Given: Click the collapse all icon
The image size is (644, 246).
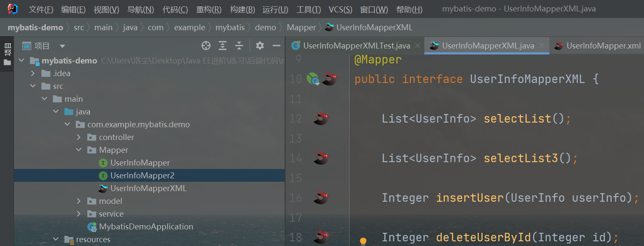Looking at the screenshot, I should (239, 46).
